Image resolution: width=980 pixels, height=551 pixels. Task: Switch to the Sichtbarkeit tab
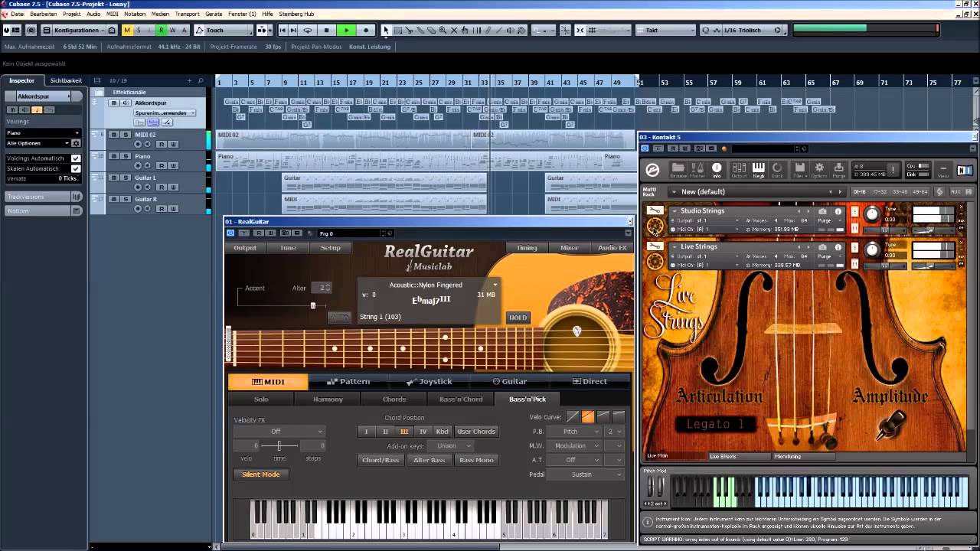click(x=66, y=80)
